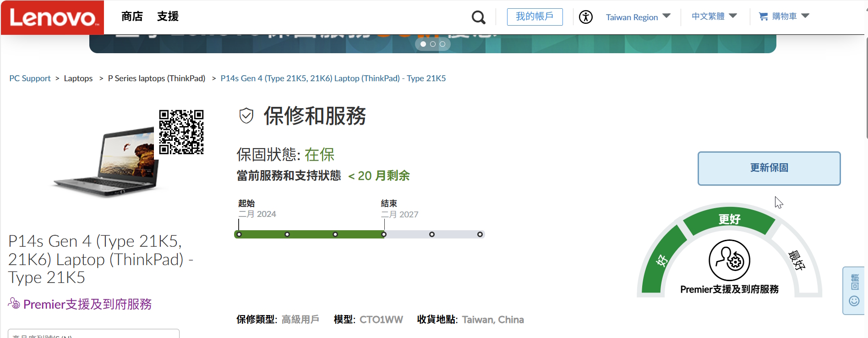Click the Lenovo logo
The width and height of the screenshot is (868, 338).
coord(52,17)
